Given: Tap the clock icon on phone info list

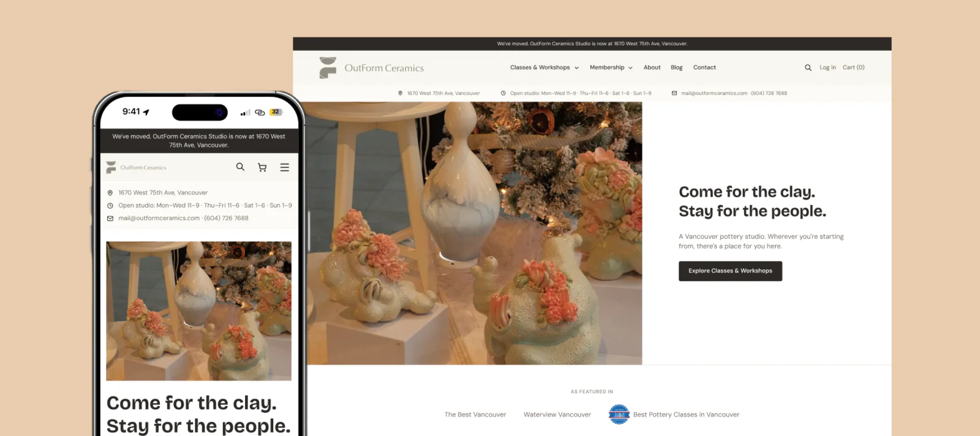Looking at the screenshot, I should pos(110,206).
